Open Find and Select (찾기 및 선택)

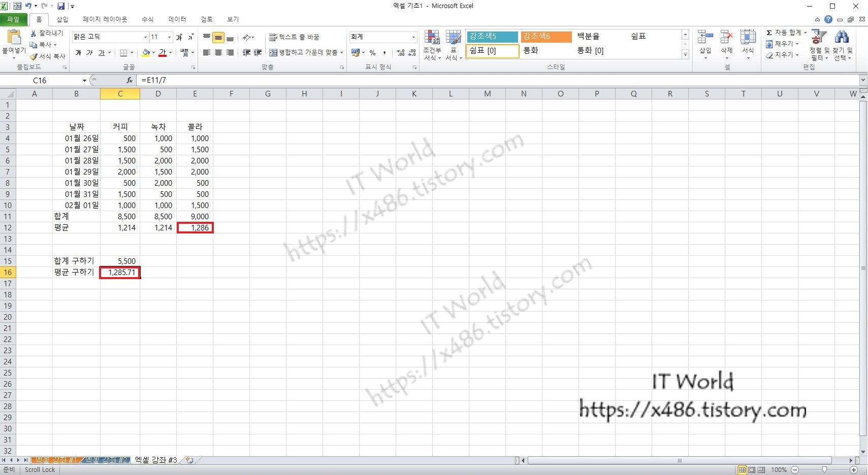(x=843, y=45)
